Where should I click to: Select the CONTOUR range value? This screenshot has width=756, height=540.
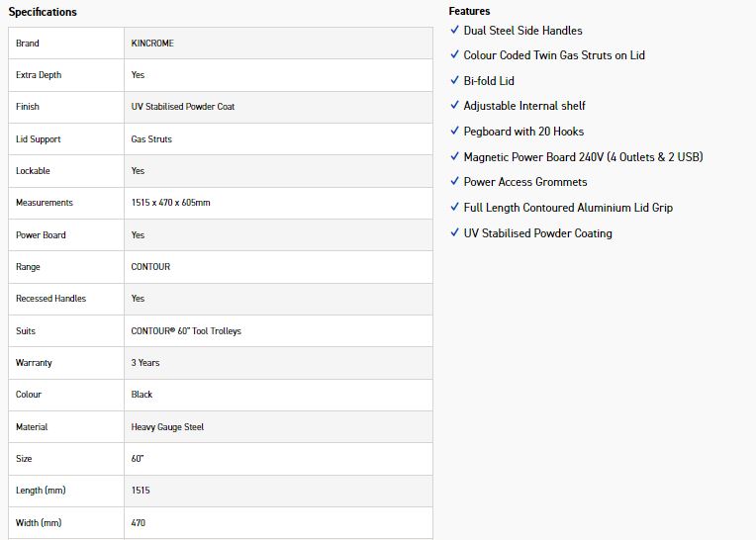click(150, 267)
